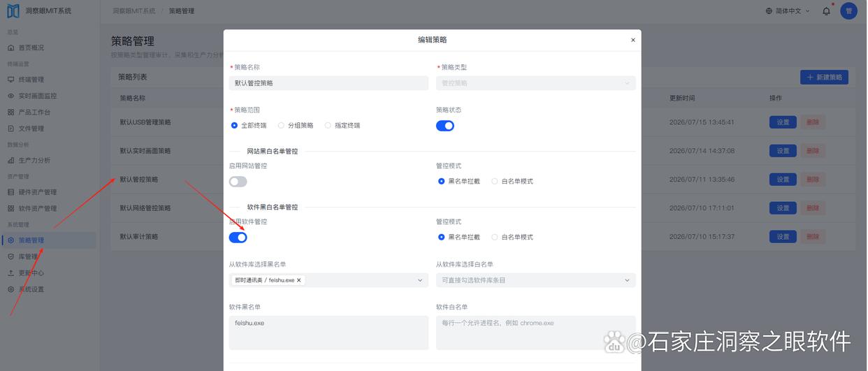The image size is (868, 371).
Task: Click the 产品工作台 grid icon
Action: (x=10, y=112)
